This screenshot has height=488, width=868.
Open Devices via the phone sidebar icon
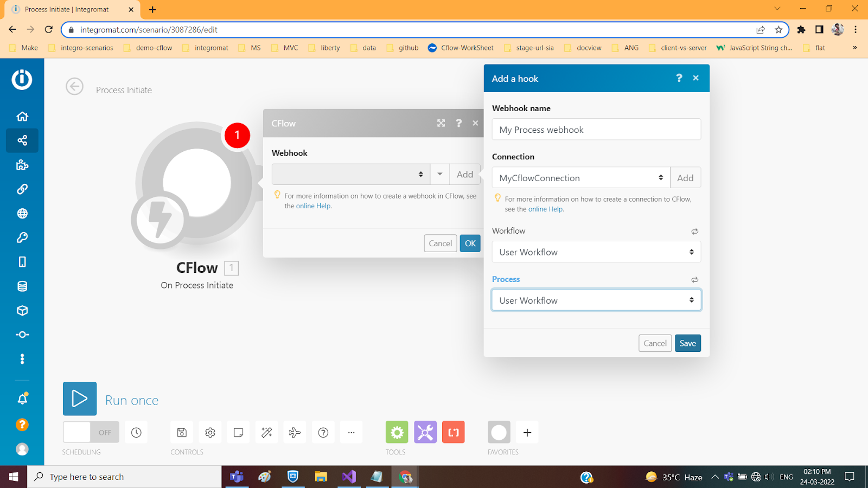click(22, 262)
